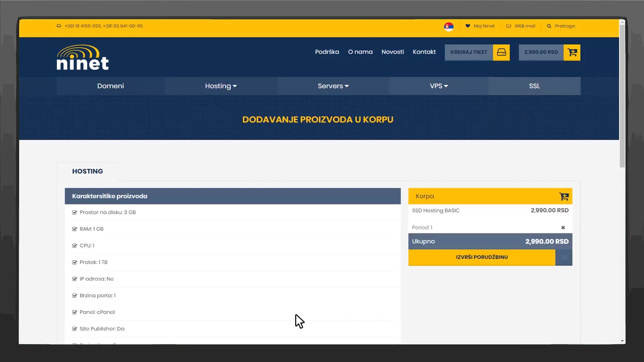Click the IZVRŠI PORUDŽBINU button
The width and height of the screenshot is (644, 362).
[x=482, y=257]
